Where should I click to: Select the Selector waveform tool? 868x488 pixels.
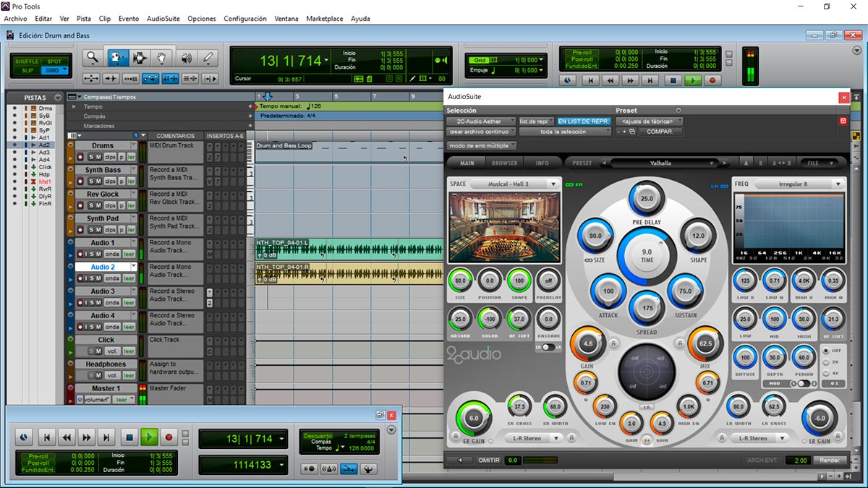pyautogui.click(x=139, y=58)
